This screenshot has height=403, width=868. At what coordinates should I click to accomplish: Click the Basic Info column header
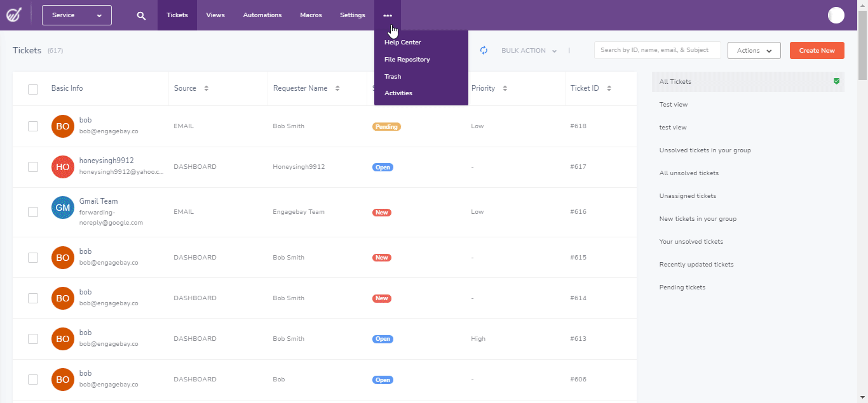(x=67, y=88)
